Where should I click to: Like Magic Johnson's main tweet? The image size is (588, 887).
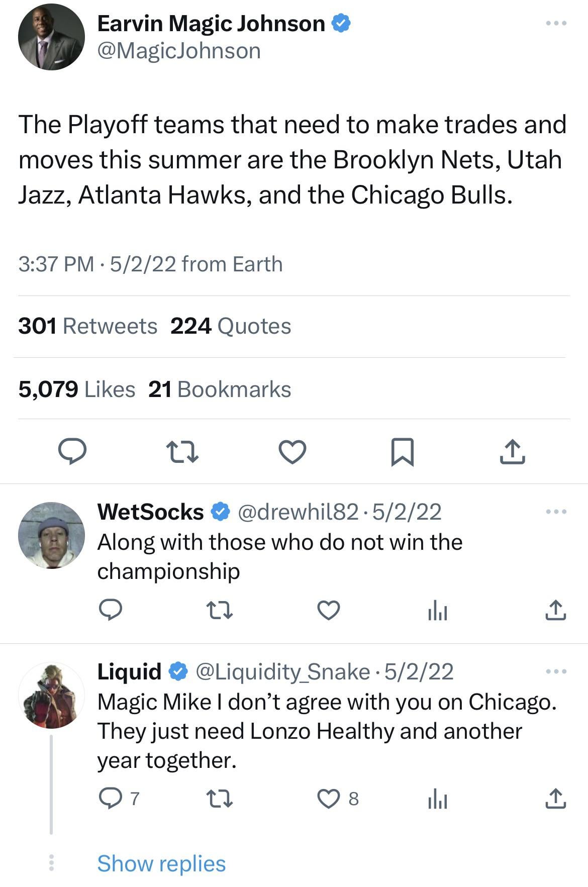point(292,451)
